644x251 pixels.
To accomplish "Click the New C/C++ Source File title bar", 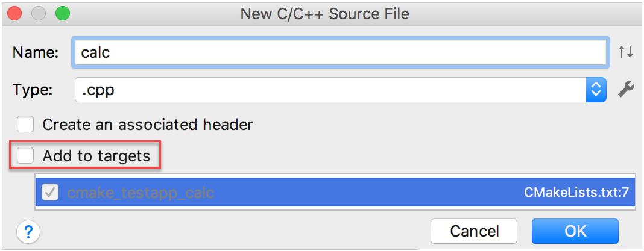I will click(x=324, y=13).
